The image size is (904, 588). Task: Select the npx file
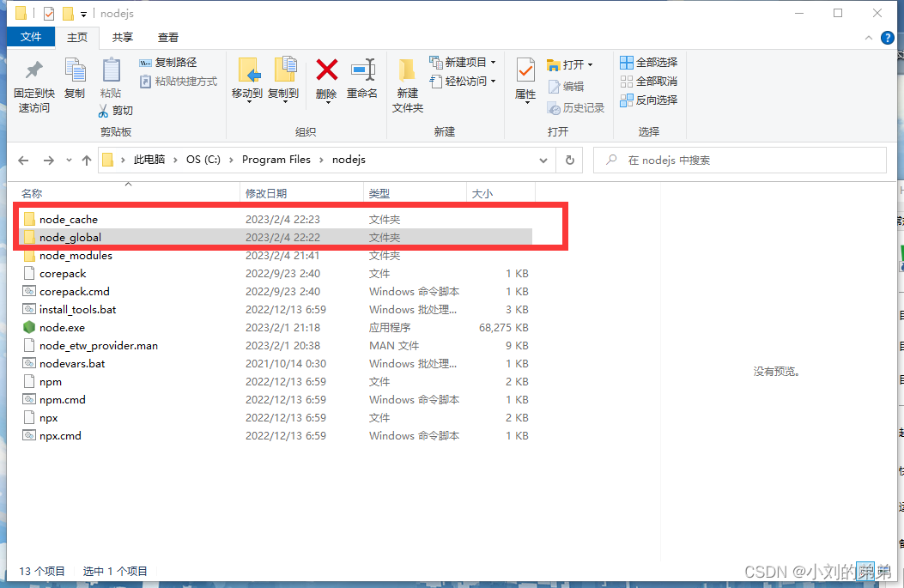click(276, 418)
